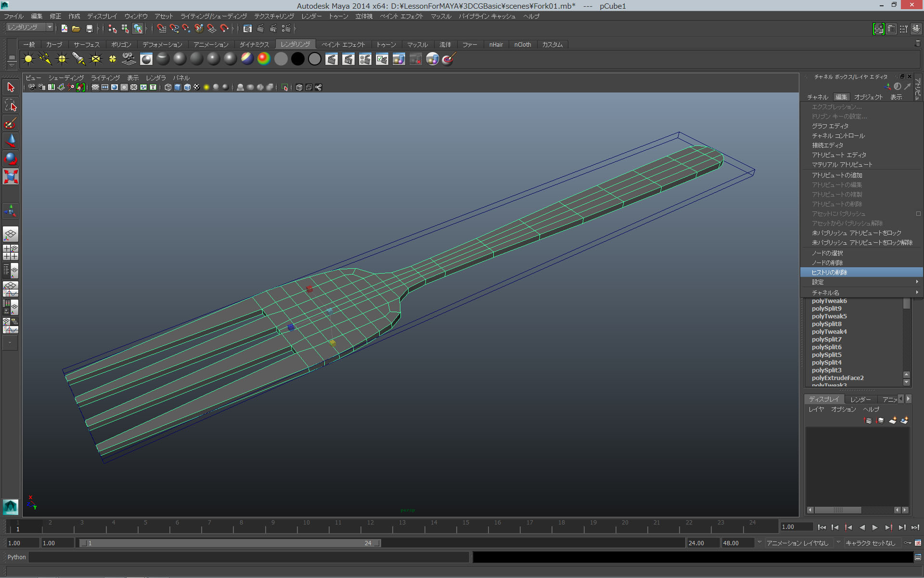Launch IPR render from the shelf
Image resolution: width=924 pixels, height=578 pixels.
tap(349, 59)
